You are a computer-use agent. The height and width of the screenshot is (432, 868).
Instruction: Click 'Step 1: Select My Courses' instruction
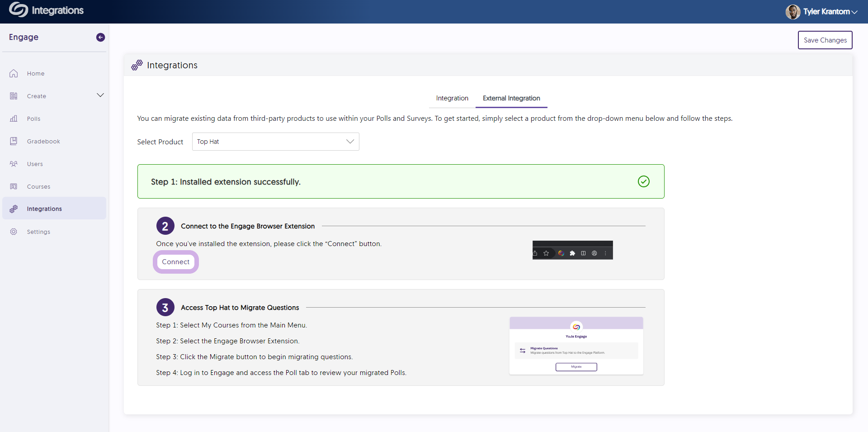click(231, 325)
